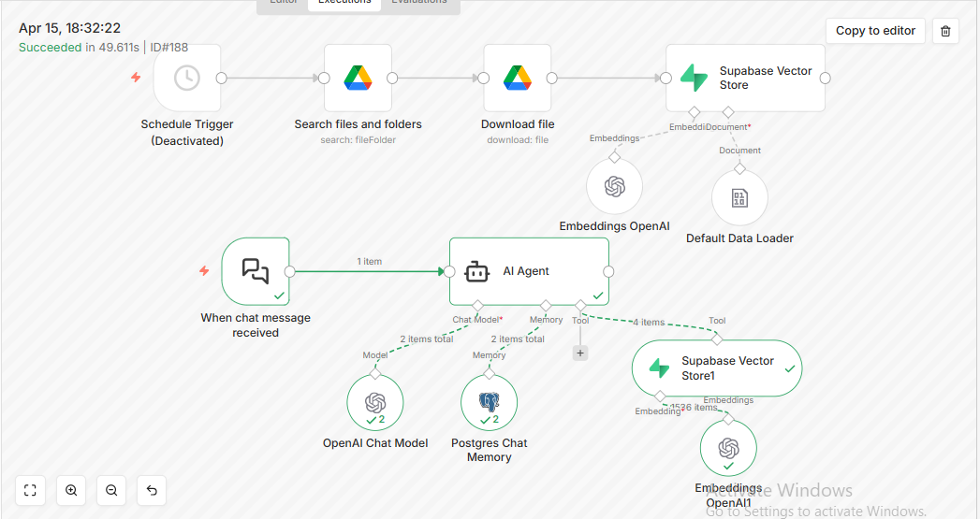Open the Schedule Trigger clock node
The height and width of the screenshot is (519, 980).
coord(187,78)
